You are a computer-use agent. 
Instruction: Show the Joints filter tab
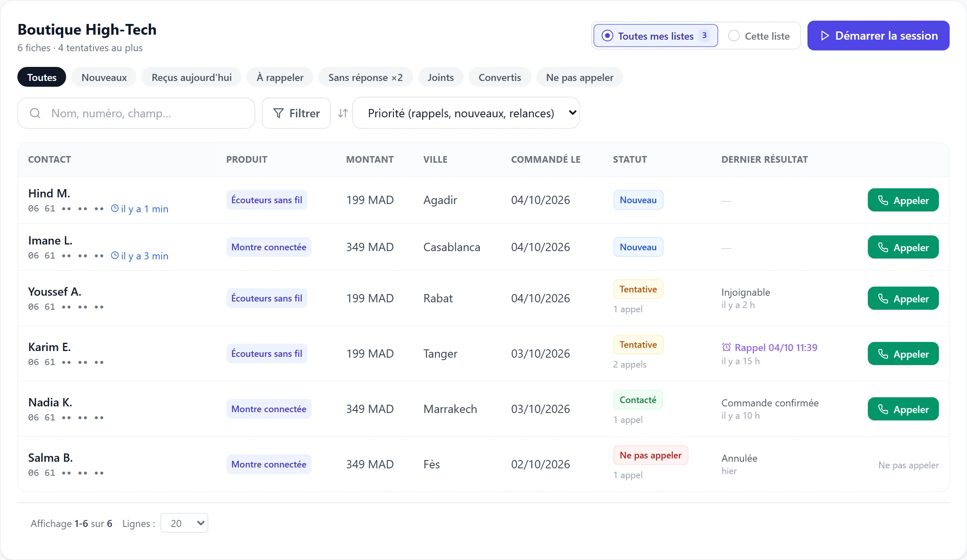click(441, 77)
